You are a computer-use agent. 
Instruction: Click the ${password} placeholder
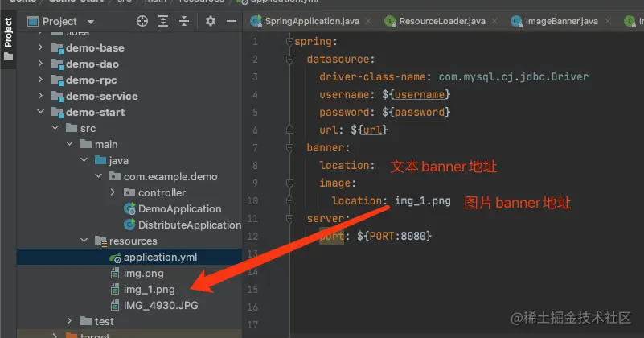(x=416, y=112)
